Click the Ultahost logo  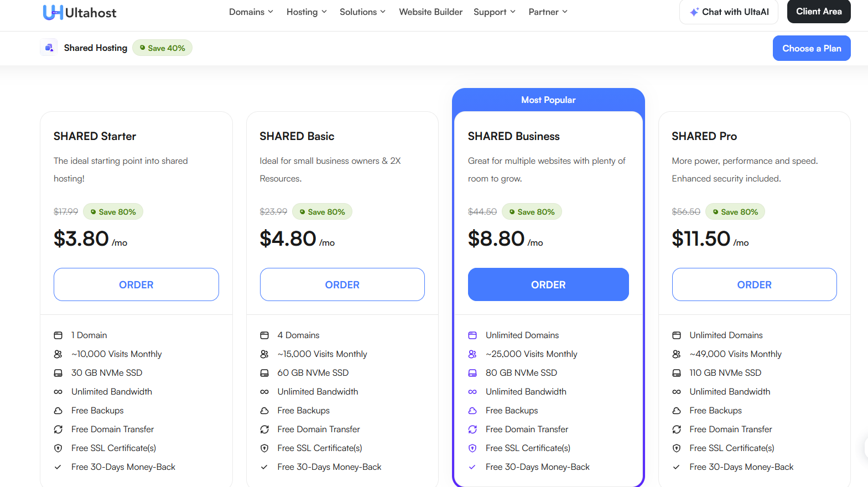click(x=80, y=12)
